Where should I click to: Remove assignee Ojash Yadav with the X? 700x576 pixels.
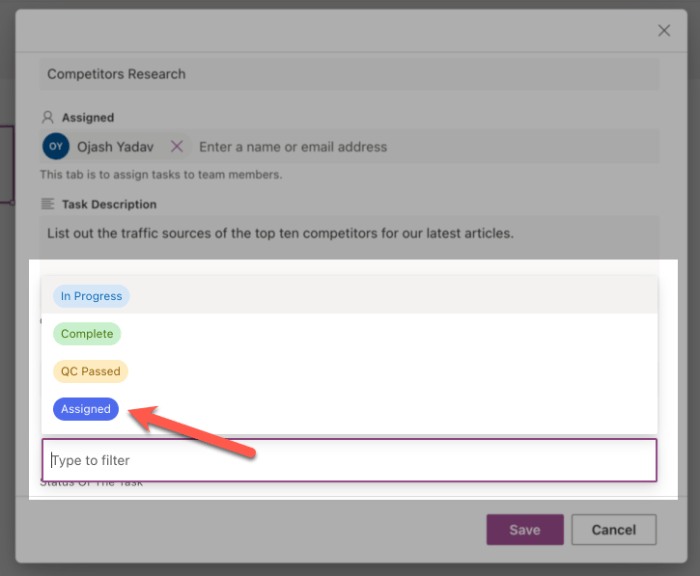[x=177, y=146]
